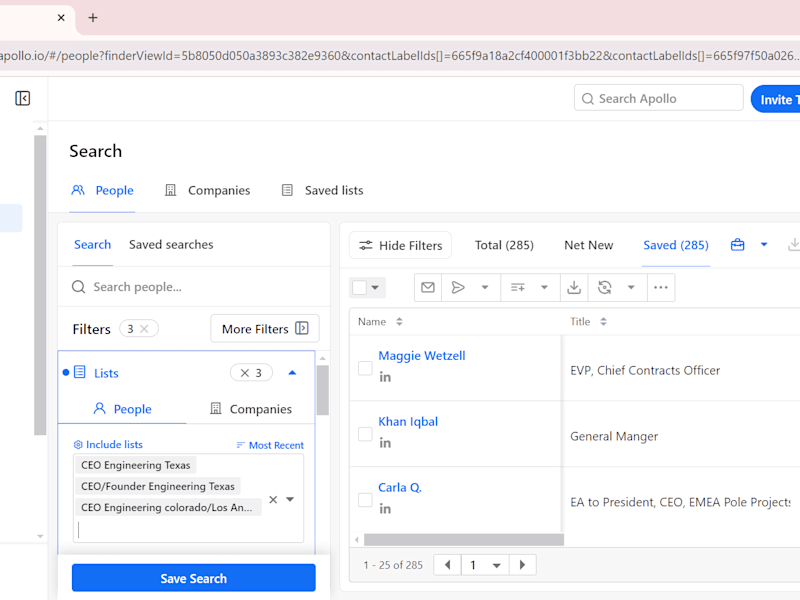Click the add-to-list toolbar icon
800x600 pixels.
[518, 287]
